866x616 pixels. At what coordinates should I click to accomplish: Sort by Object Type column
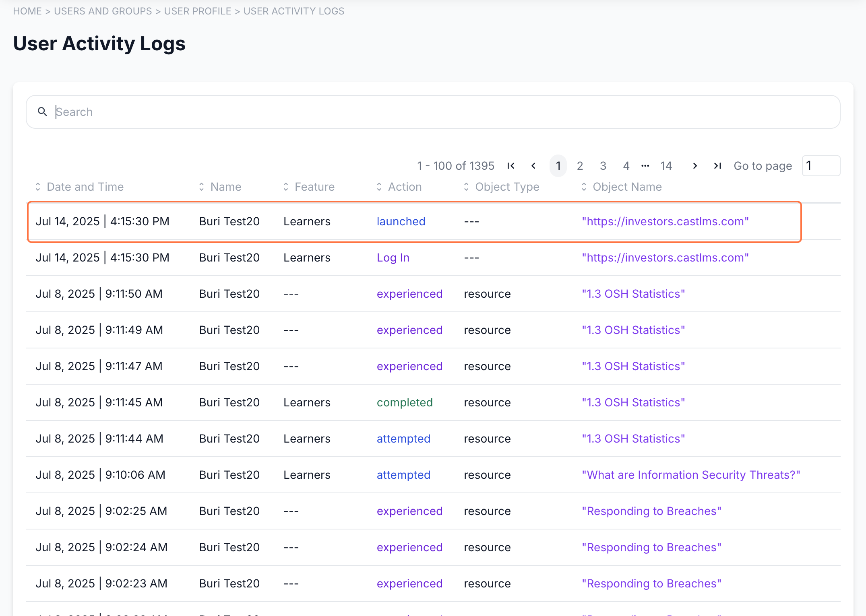tap(506, 187)
